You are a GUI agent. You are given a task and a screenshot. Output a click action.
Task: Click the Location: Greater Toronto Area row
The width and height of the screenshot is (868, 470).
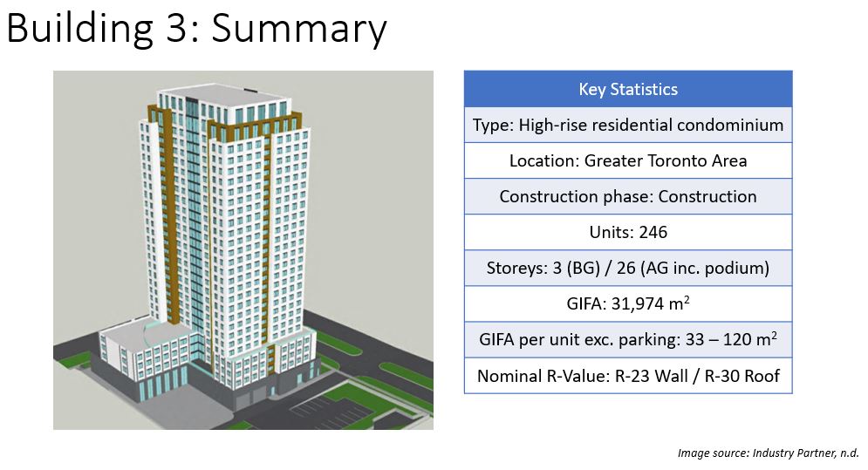click(628, 160)
